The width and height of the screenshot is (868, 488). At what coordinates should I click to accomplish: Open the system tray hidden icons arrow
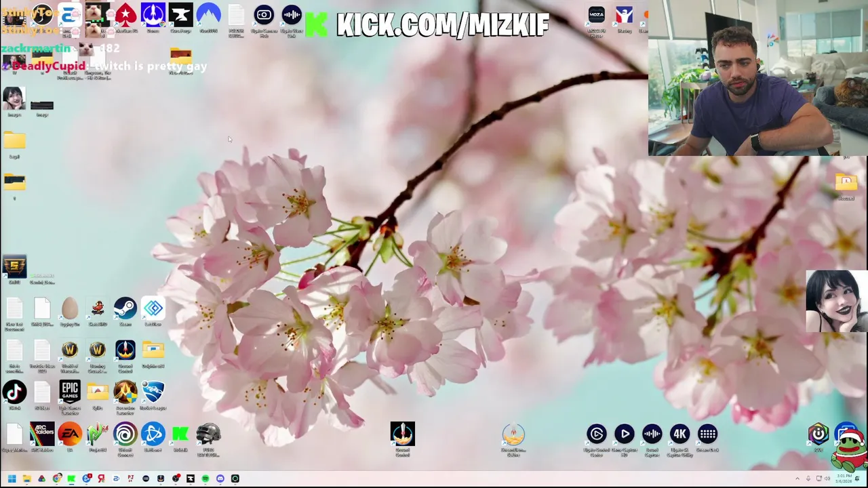pos(798,479)
